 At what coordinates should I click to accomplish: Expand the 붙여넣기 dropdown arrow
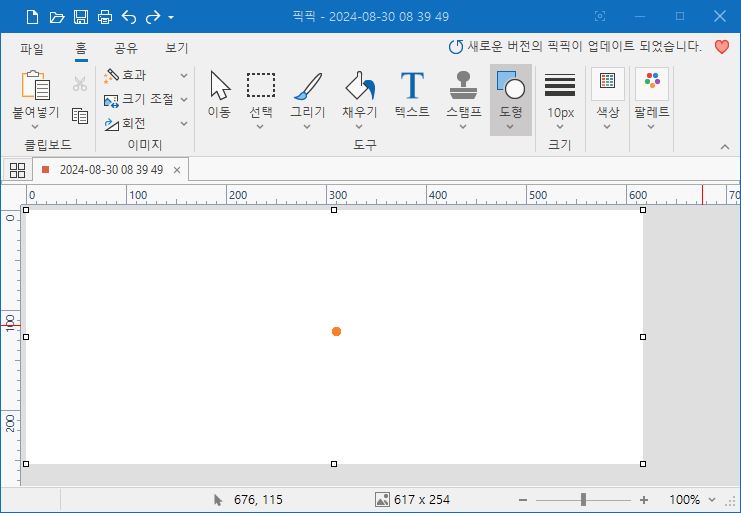coord(35,127)
